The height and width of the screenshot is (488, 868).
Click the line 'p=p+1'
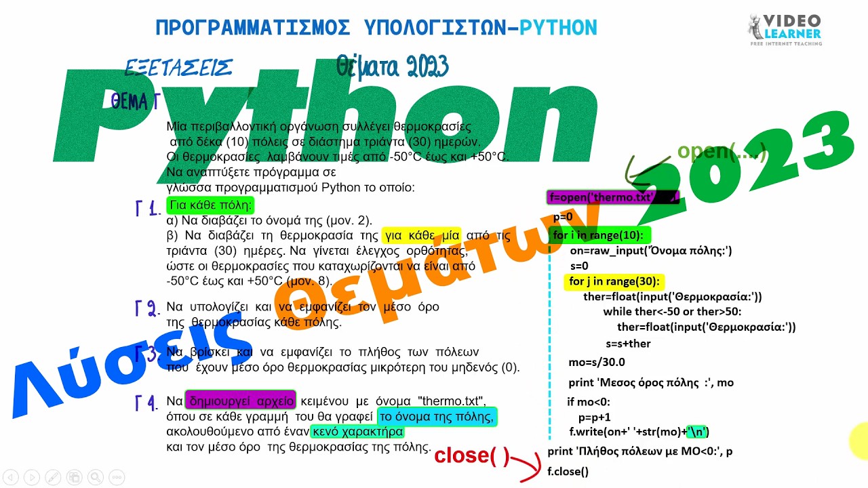(x=594, y=418)
